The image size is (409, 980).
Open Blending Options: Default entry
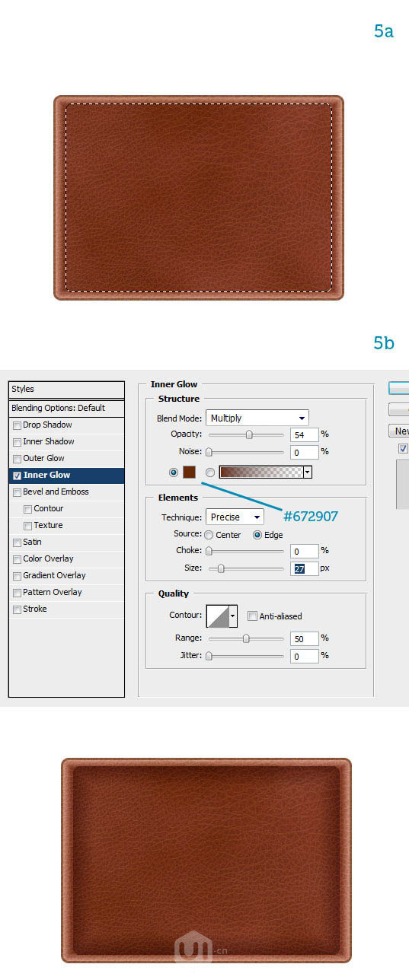(66, 408)
